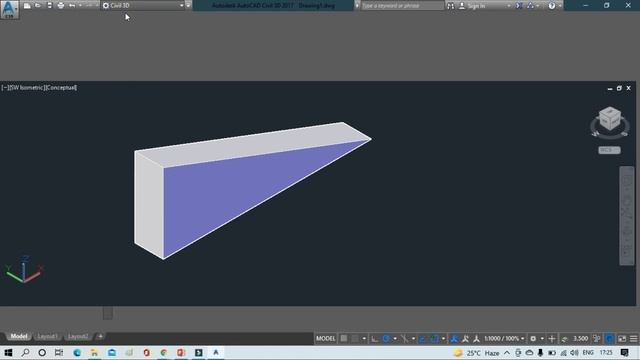Toggle Polar tracking in status bar
Screen dimensions: 640x360
(x=386, y=338)
